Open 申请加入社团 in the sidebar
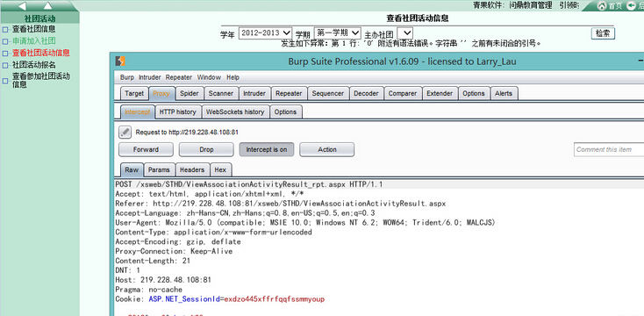Viewport: 644px width, 316px height. point(33,41)
